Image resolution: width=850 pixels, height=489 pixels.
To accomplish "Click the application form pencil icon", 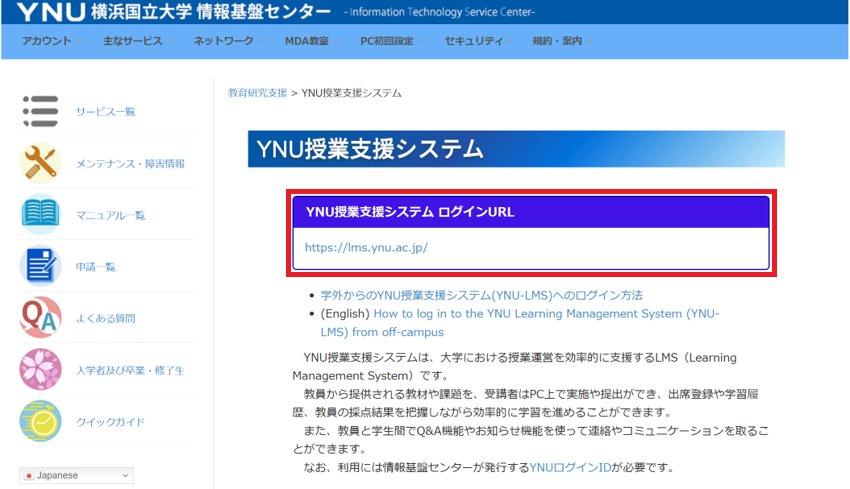I will tap(41, 266).
